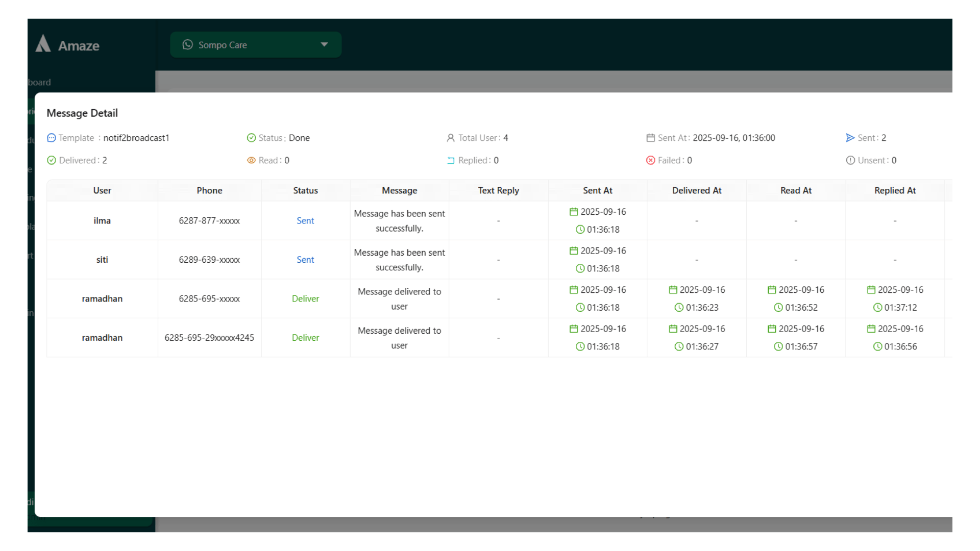Click the blue Sent paper-plane icon
This screenshot has height=551, width=980.
pos(850,138)
